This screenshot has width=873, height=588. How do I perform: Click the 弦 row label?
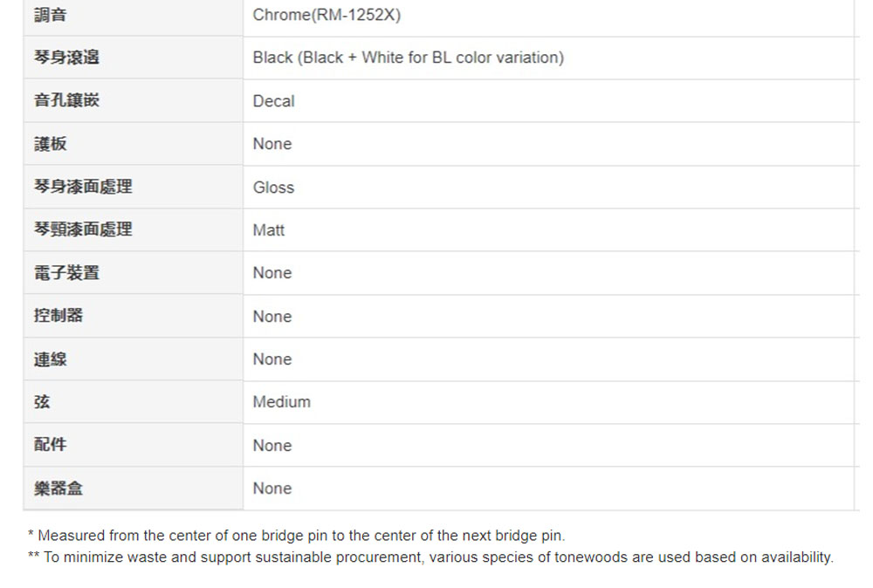tap(42, 401)
